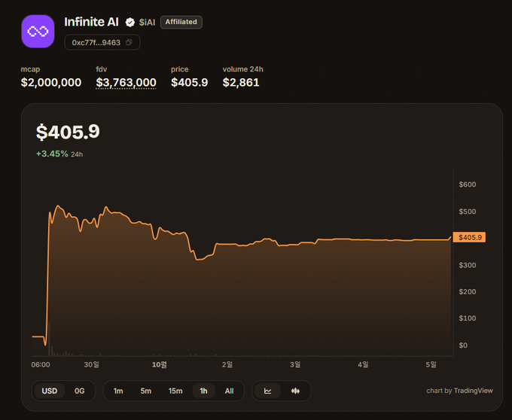Screen dimensions: 512x420
Task: Click the mcap value $2,000,000
Action: pyautogui.click(x=51, y=82)
